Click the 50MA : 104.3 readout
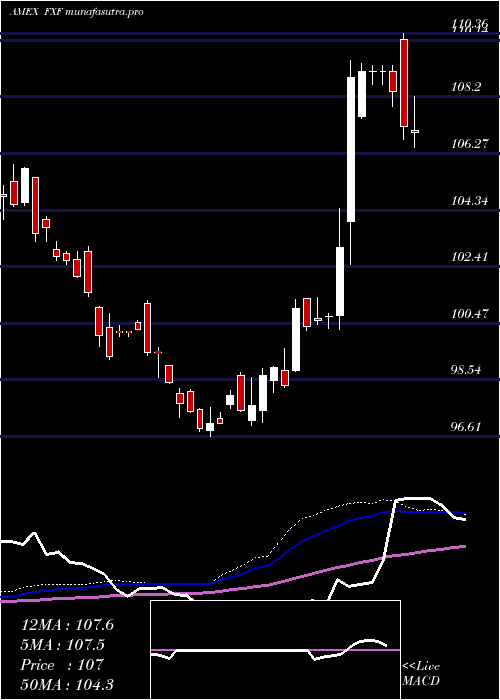 67,685
